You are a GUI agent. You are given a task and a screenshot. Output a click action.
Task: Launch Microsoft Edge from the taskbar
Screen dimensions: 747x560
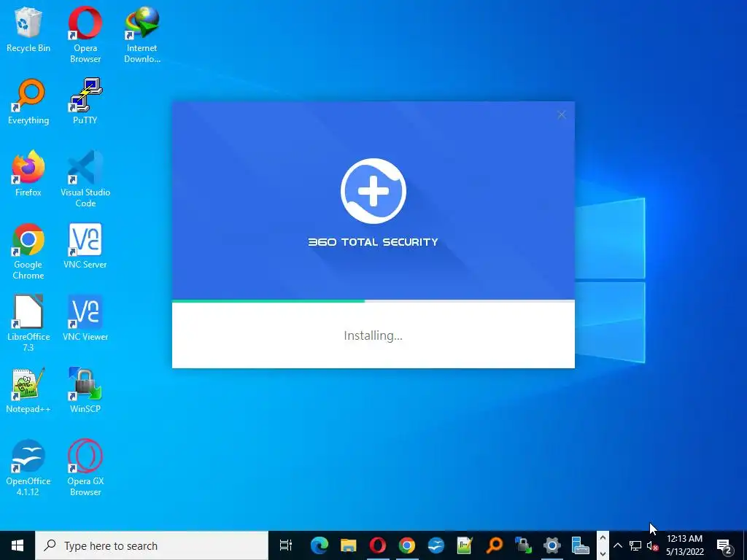click(x=320, y=545)
